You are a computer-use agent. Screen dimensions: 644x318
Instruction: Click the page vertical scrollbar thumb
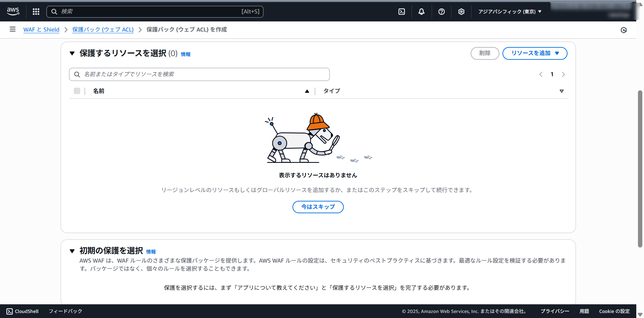(640, 168)
